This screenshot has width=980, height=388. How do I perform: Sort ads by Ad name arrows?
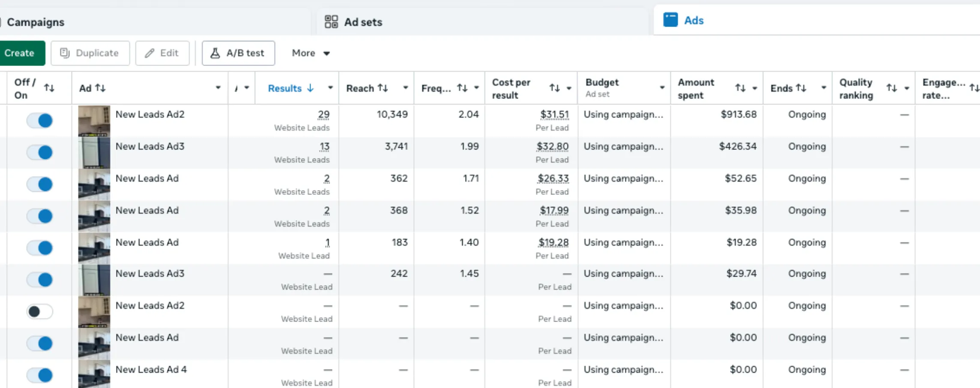click(x=101, y=88)
